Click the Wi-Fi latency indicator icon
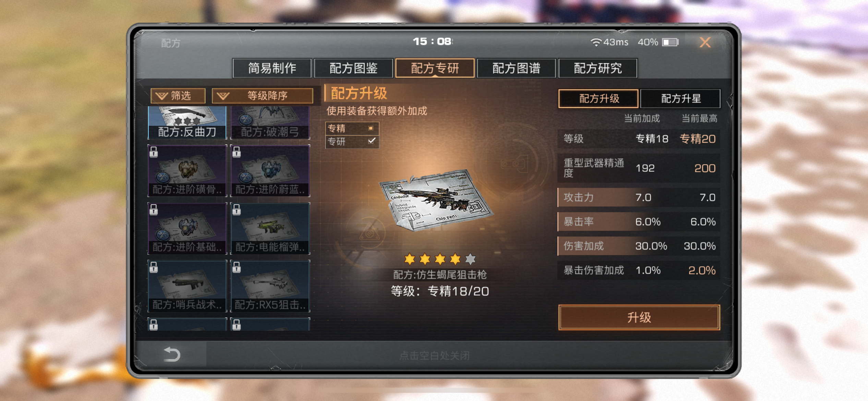 point(596,42)
